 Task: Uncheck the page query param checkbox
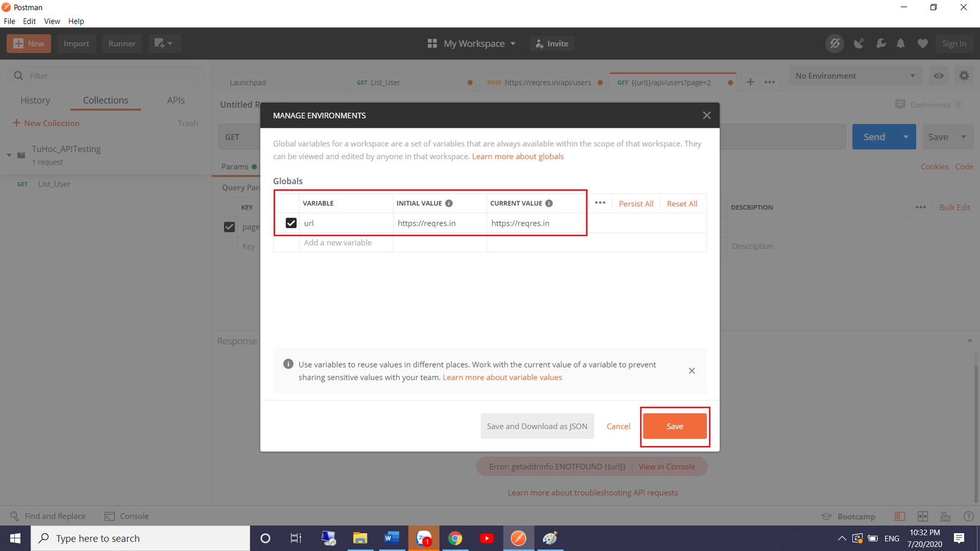(x=229, y=227)
